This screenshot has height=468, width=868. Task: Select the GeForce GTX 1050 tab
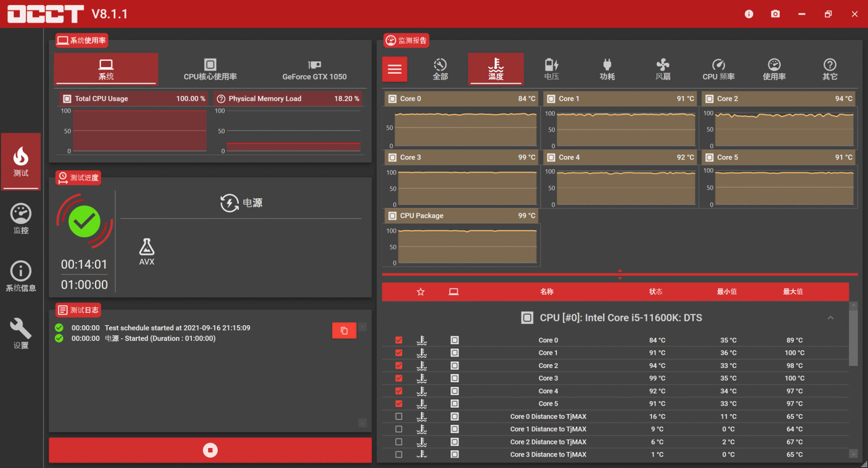pos(315,69)
